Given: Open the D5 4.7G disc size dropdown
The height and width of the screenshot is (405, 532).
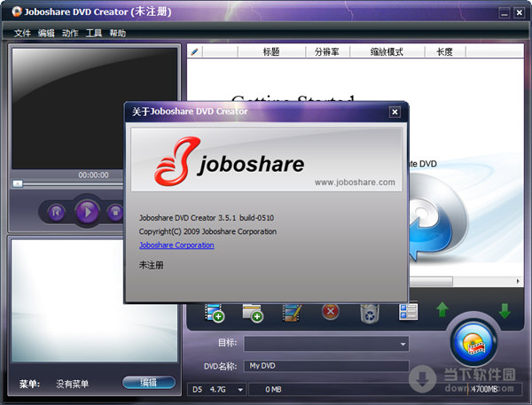Looking at the screenshot, I should pyautogui.click(x=239, y=388).
